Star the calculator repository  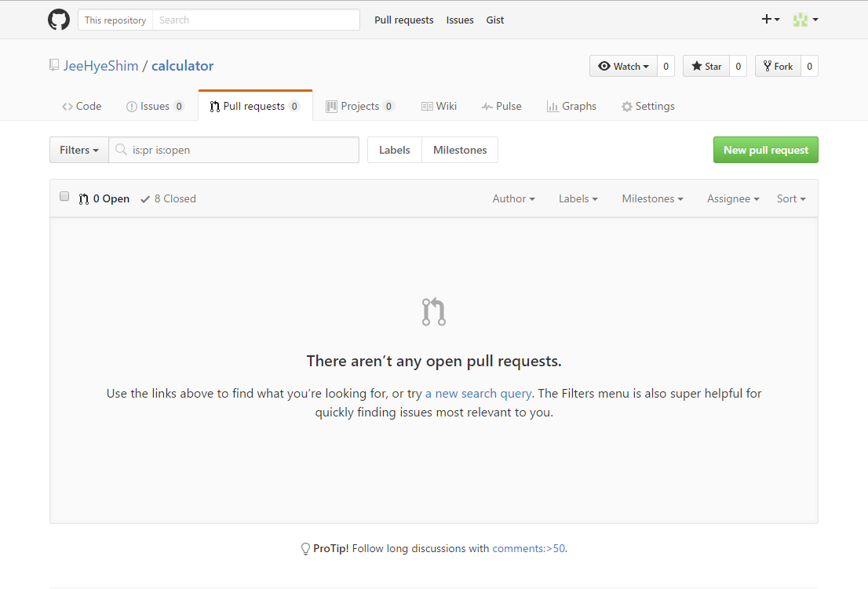706,67
